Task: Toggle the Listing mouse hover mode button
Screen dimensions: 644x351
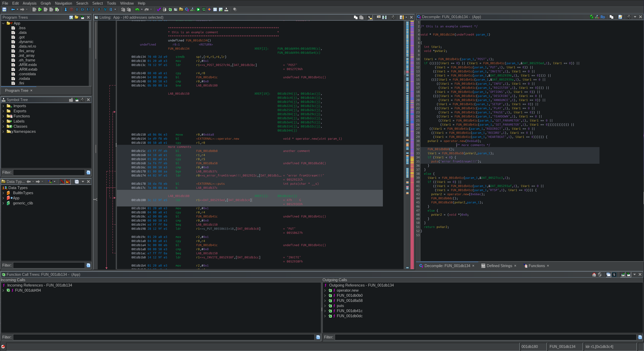Action: coord(370,17)
